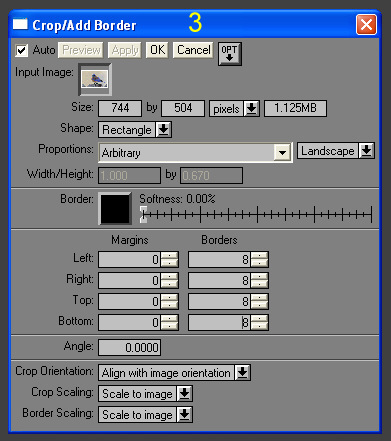Open the Landscape orientation dropdown arrow
The height and width of the screenshot is (441, 391).
366,151
